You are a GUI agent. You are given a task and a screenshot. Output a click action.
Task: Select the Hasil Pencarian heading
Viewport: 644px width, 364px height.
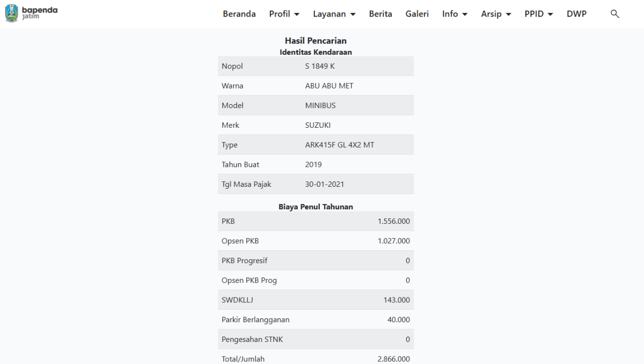coord(316,41)
